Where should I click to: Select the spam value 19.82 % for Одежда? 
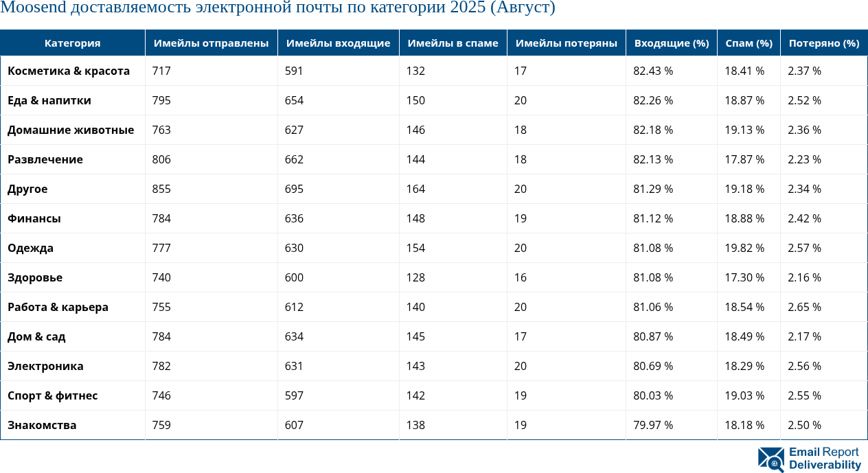[x=745, y=248]
